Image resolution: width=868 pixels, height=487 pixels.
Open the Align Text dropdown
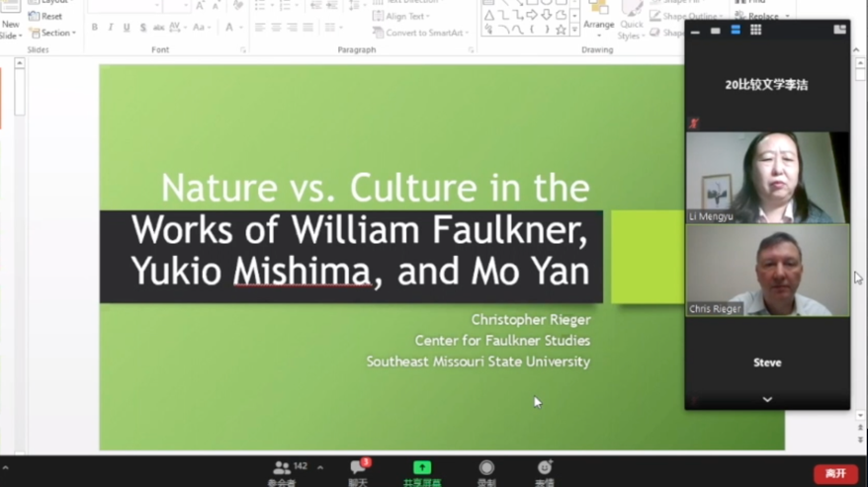click(401, 17)
